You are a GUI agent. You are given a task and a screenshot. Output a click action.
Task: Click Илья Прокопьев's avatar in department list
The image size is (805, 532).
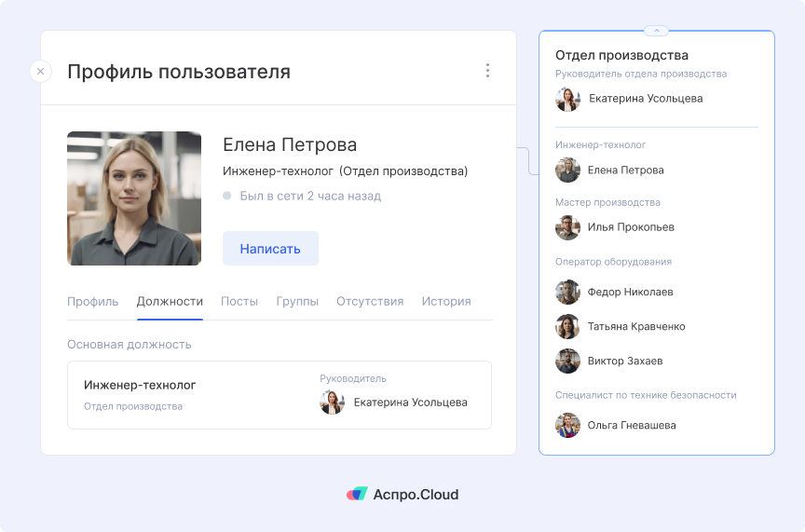(567, 227)
